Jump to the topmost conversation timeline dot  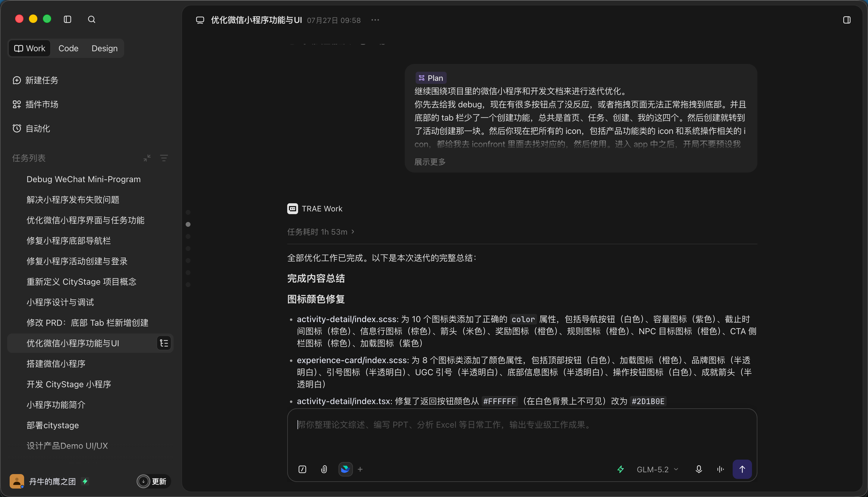click(x=188, y=212)
